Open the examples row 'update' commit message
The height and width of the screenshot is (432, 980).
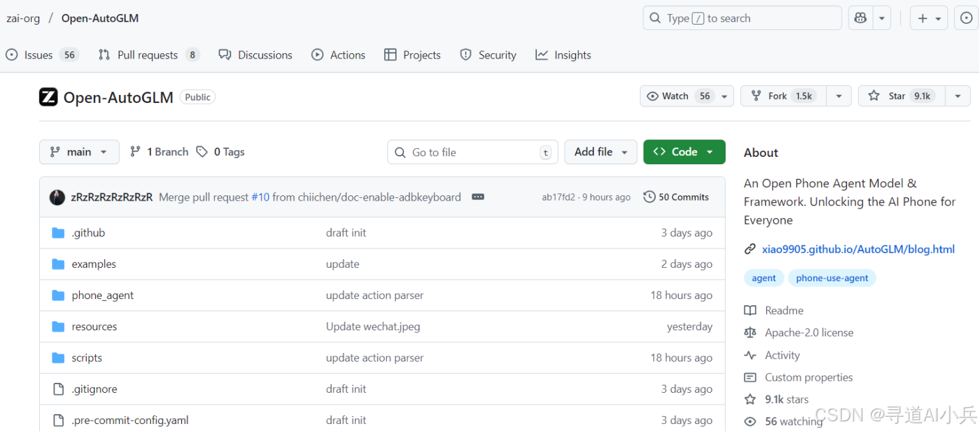click(x=342, y=264)
